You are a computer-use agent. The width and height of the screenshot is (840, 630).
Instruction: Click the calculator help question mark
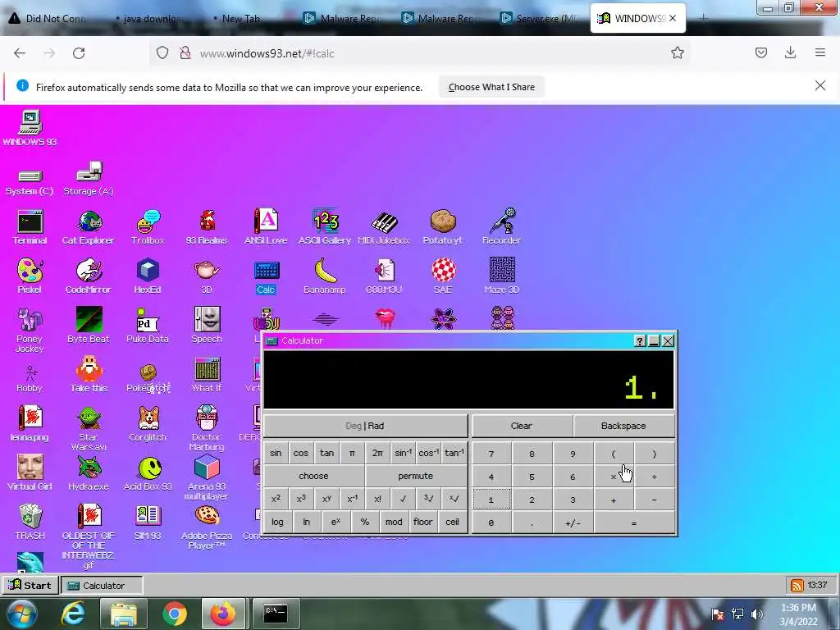pyautogui.click(x=640, y=341)
